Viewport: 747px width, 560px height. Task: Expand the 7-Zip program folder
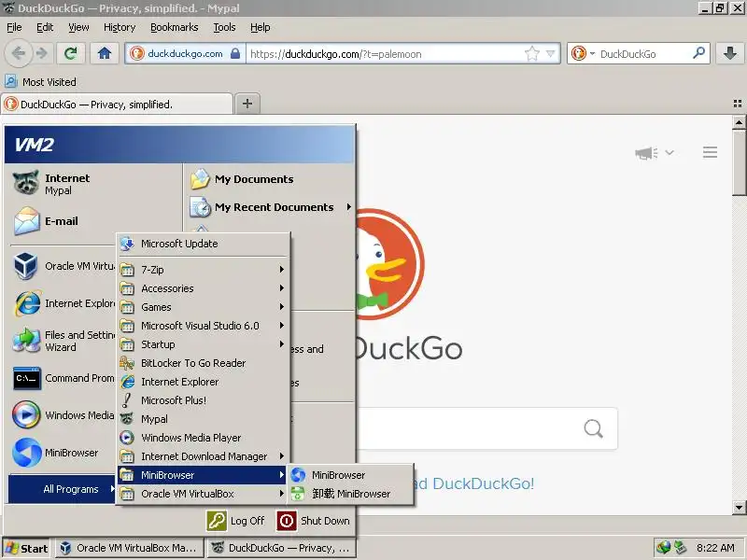(204, 270)
